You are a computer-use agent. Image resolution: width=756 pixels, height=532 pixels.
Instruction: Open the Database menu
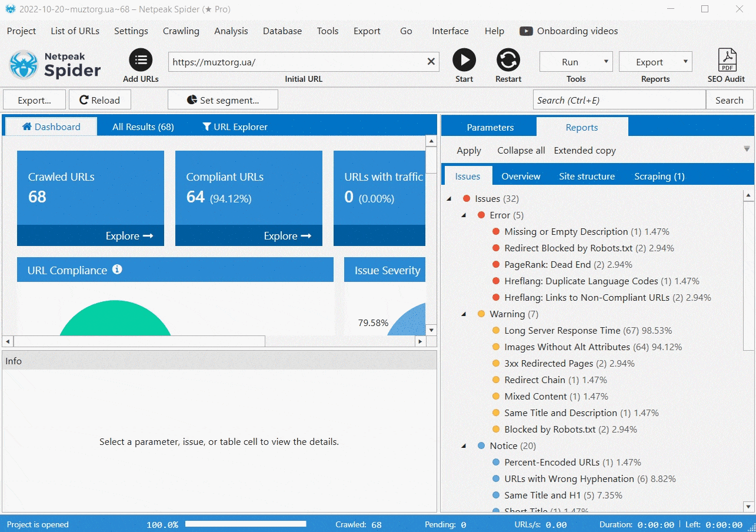coord(282,31)
